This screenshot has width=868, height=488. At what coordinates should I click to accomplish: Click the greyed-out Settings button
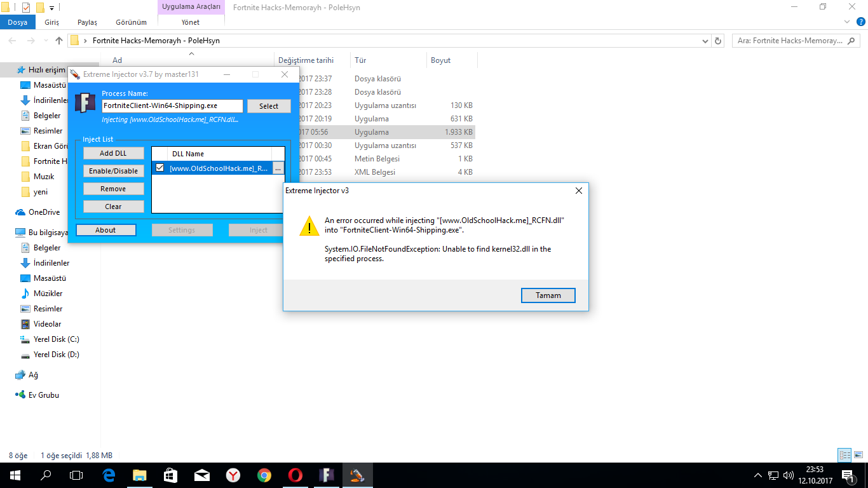click(x=182, y=230)
